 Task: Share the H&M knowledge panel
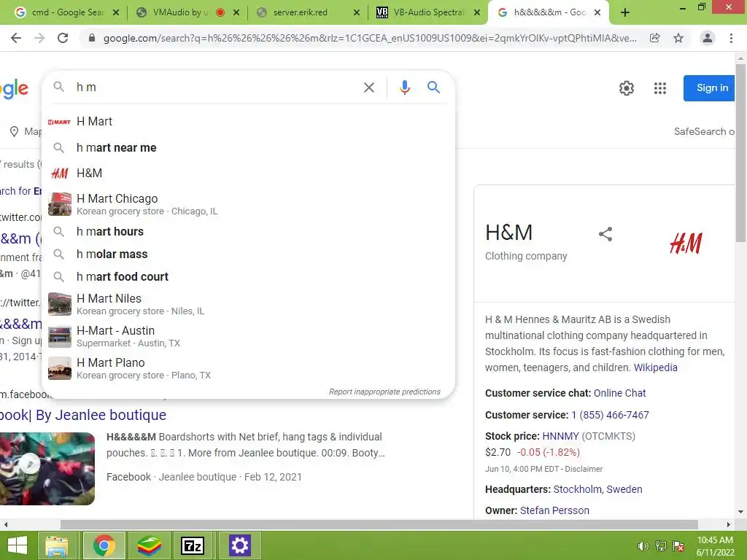click(x=605, y=234)
